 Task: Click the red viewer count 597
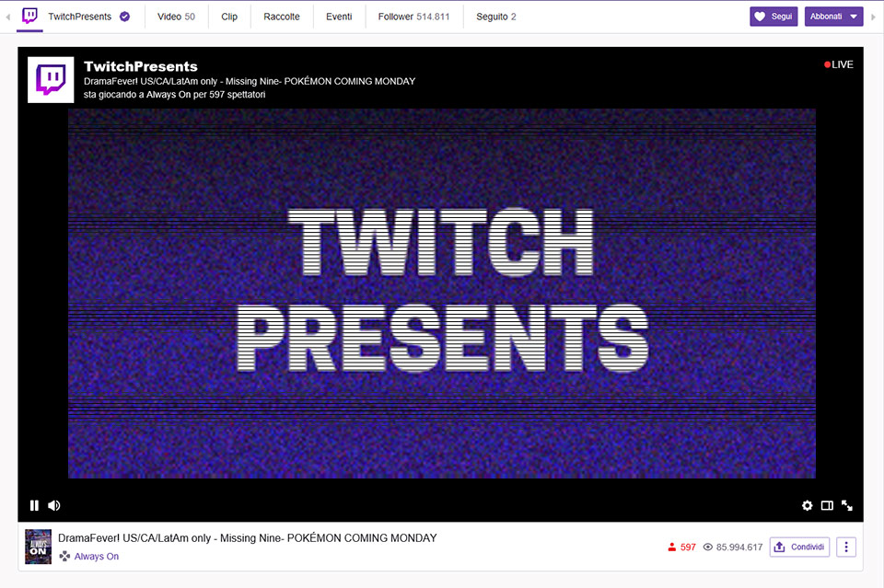[x=681, y=547]
